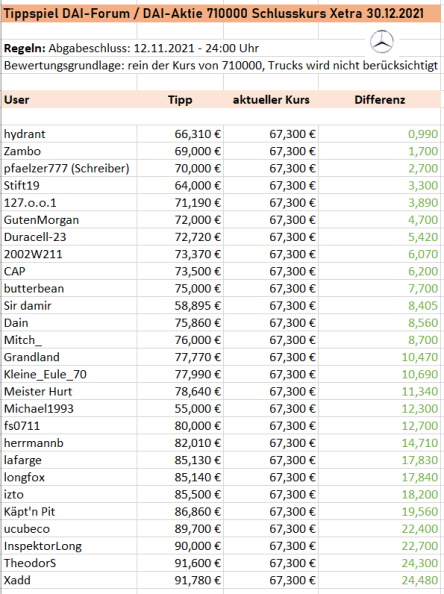This screenshot has width=444, height=594.
Task: Select the Käpt'n Pit user cell
Action: pyautogui.click(x=69, y=512)
